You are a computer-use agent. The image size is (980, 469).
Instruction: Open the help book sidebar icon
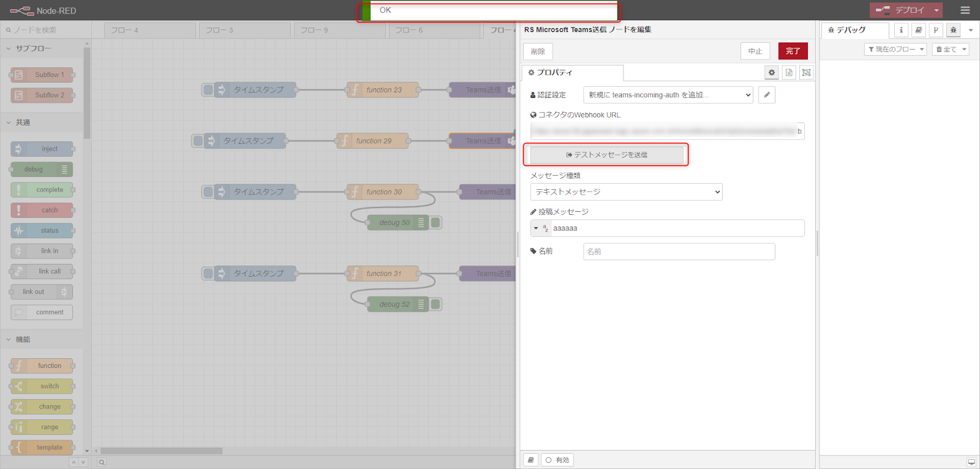(x=919, y=30)
